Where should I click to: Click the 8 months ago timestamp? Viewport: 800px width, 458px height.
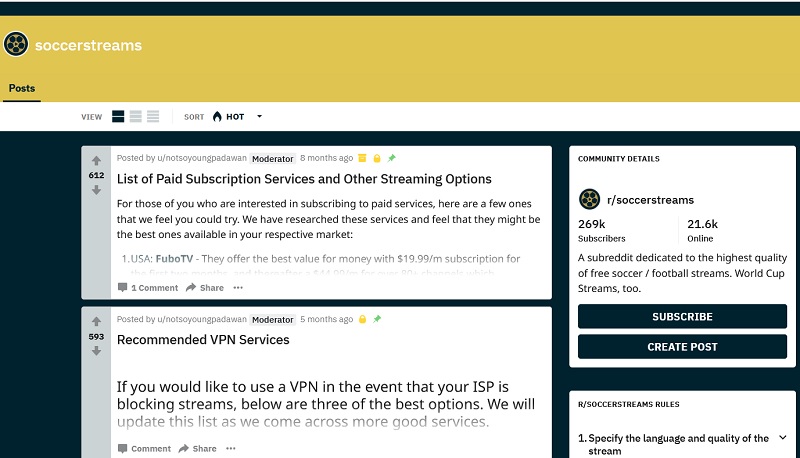[327, 158]
